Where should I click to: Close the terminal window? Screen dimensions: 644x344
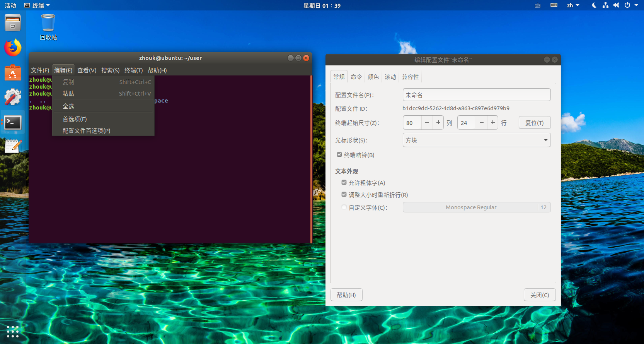point(306,58)
